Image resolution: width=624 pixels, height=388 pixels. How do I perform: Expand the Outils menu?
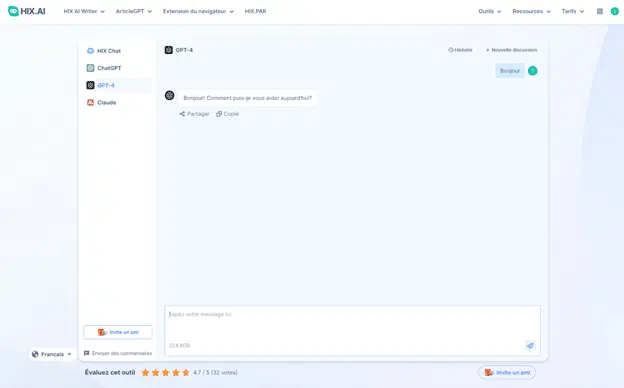click(489, 11)
